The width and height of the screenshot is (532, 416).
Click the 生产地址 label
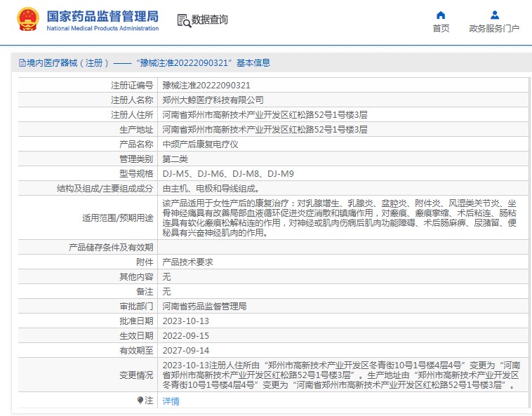136,130
